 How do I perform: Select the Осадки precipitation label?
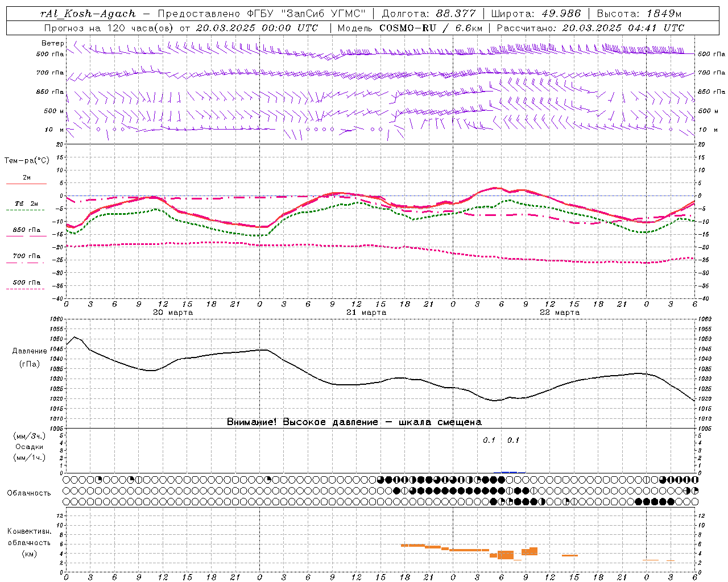pyautogui.click(x=29, y=447)
